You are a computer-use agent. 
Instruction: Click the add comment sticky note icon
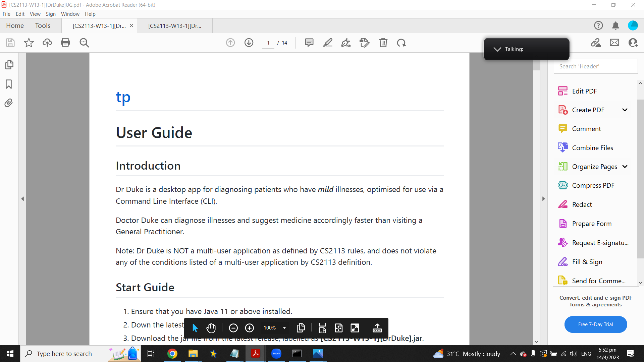309,43
